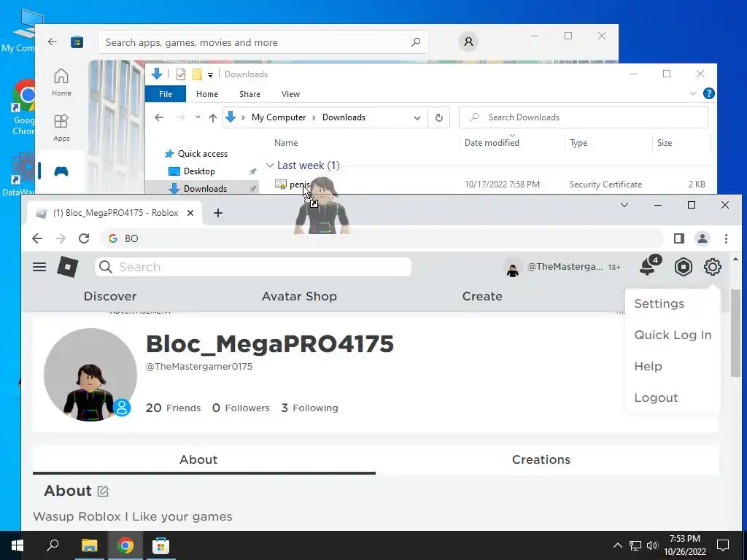Go back in Microsoft Store window
The height and width of the screenshot is (560, 747).
(53, 42)
